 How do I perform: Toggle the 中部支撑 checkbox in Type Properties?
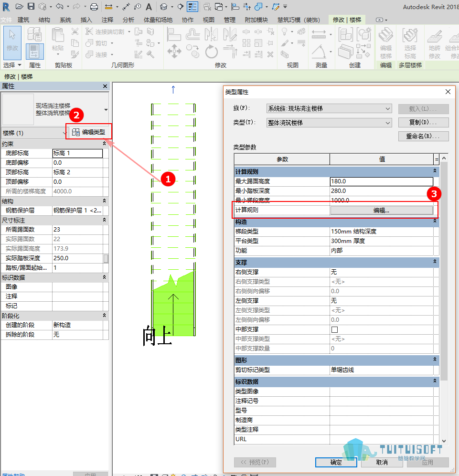pos(334,329)
